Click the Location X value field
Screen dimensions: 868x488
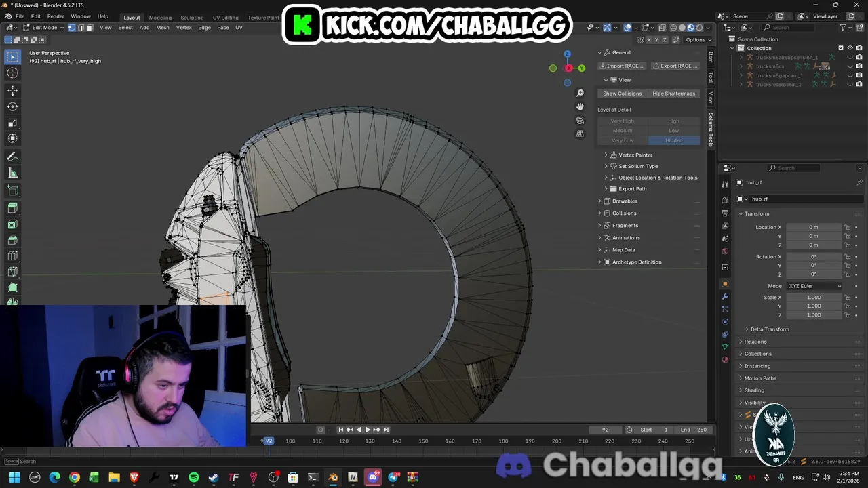814,227
